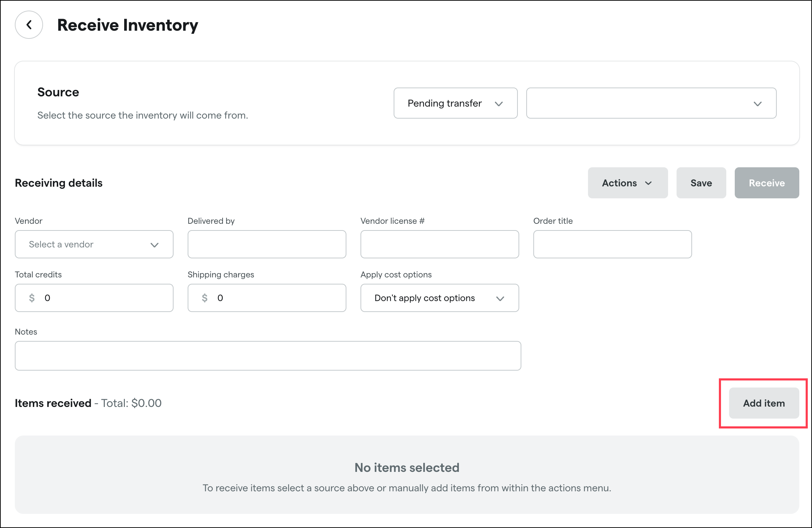
Task: Click the Actions chevron arrow
Action: click(648, 183)
